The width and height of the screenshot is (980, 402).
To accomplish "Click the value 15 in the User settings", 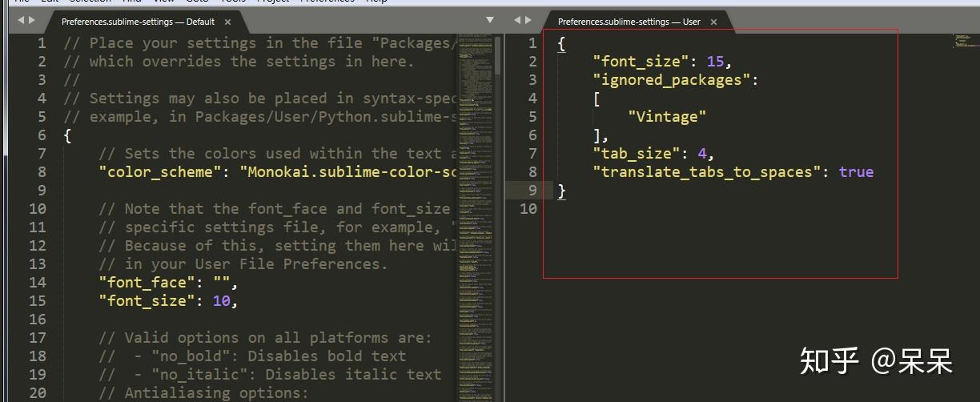I will pos(716,61).
